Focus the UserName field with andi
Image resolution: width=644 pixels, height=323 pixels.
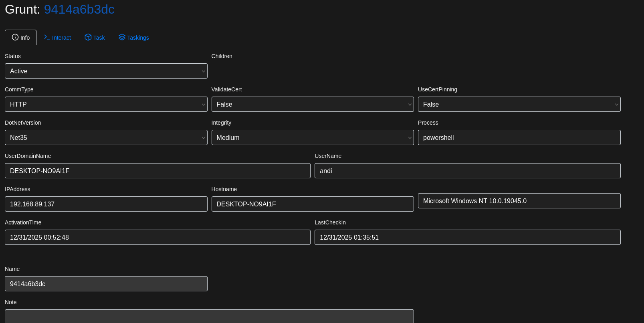click(467, 171)
